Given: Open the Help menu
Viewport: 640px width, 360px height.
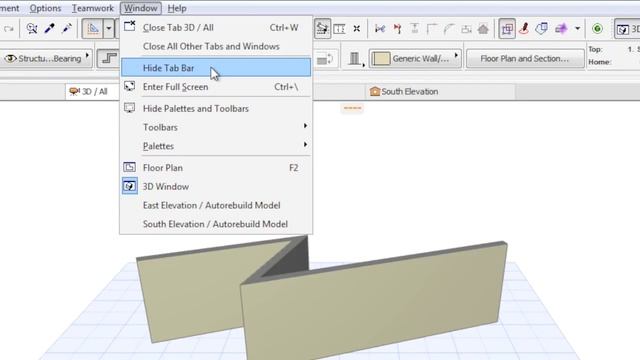Looking at the screenshot, I should point(177,8).
